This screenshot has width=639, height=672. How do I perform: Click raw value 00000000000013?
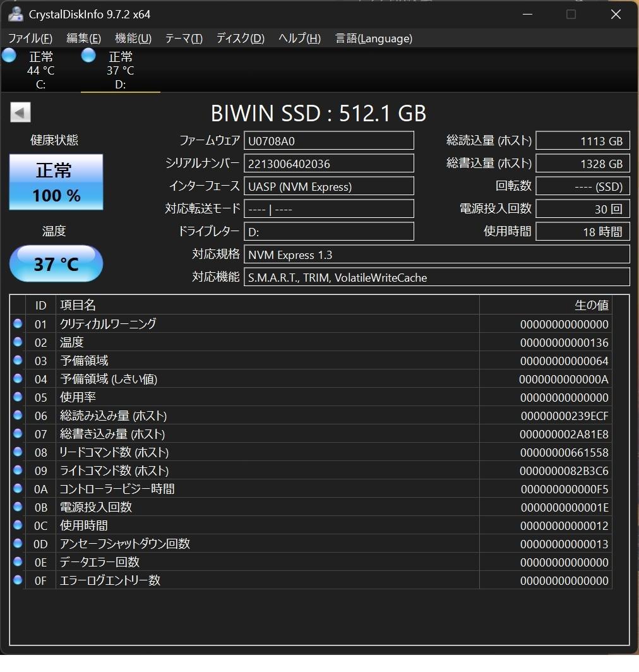point(564,544)
